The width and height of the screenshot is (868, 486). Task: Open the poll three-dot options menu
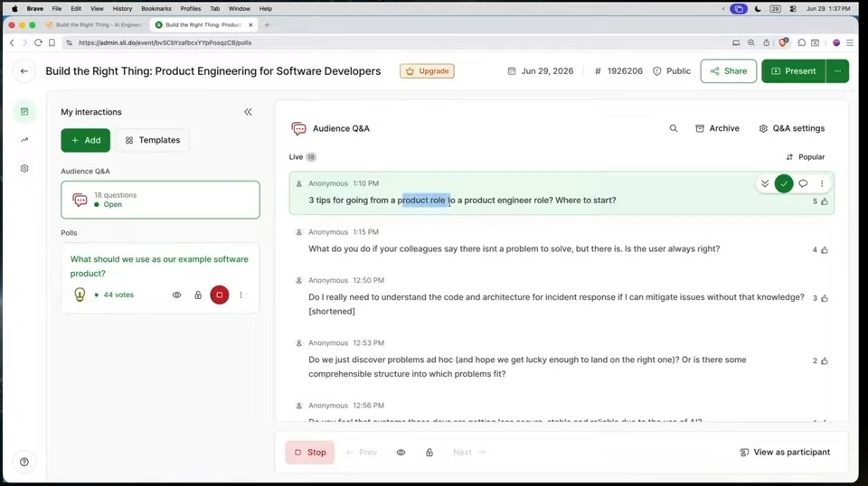click(x=241, y=295)
